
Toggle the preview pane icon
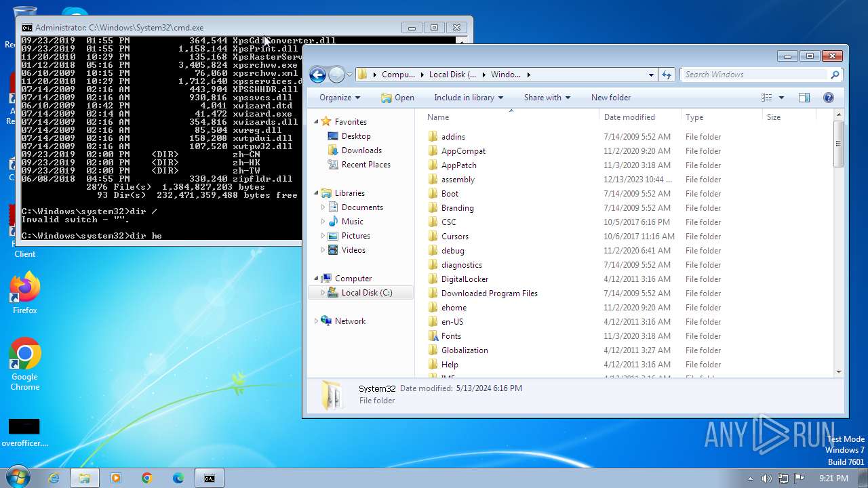click(804, 98)
